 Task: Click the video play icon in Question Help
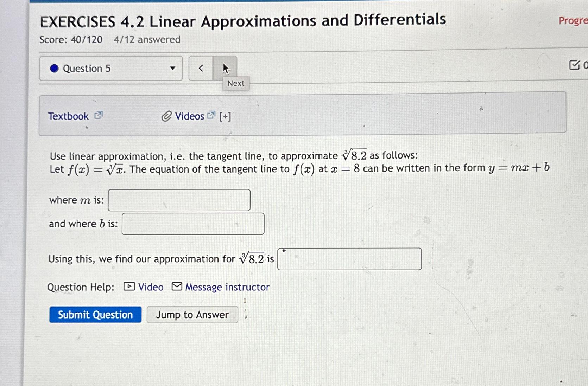(x=129, y=287)
